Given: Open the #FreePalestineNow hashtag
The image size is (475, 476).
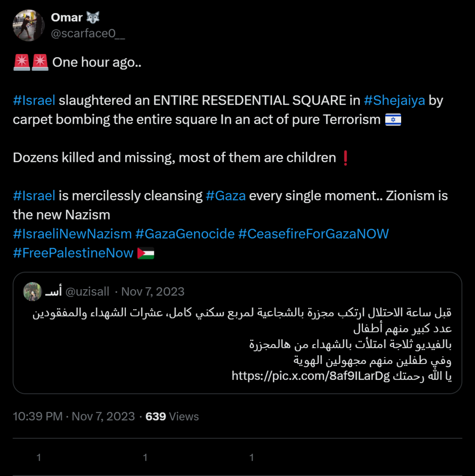Looking at the screenshot, I should (73, 253).
